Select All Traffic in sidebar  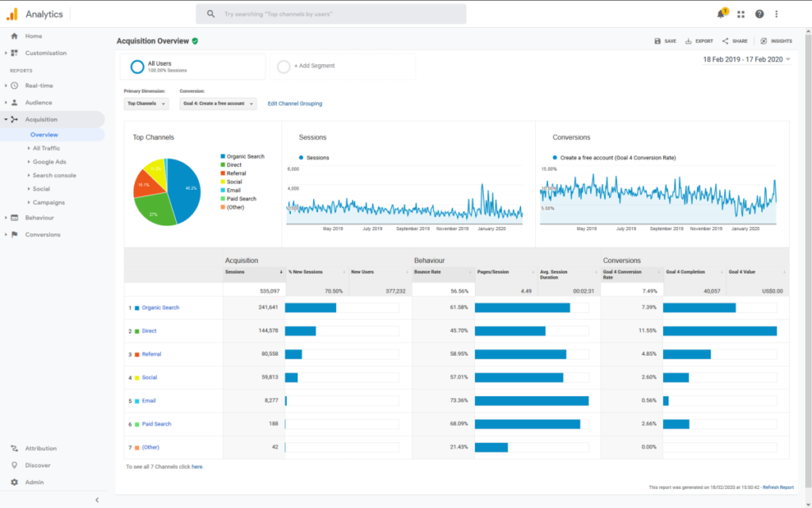[46, 148]
